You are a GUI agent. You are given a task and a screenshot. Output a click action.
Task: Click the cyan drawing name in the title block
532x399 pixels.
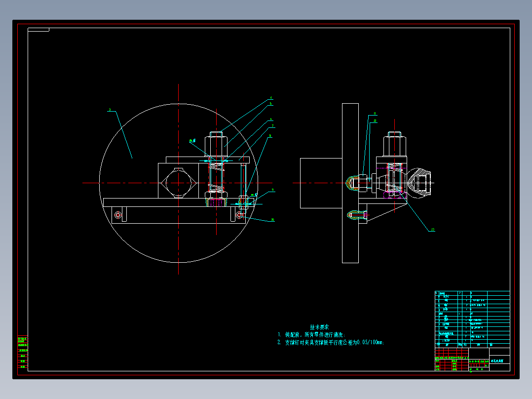click(496, 361)
